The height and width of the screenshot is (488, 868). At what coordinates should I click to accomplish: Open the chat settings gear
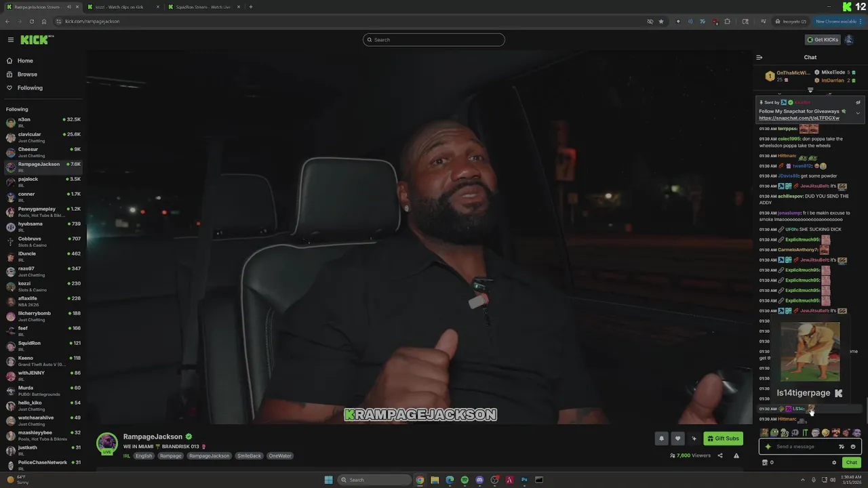[834, 462]
